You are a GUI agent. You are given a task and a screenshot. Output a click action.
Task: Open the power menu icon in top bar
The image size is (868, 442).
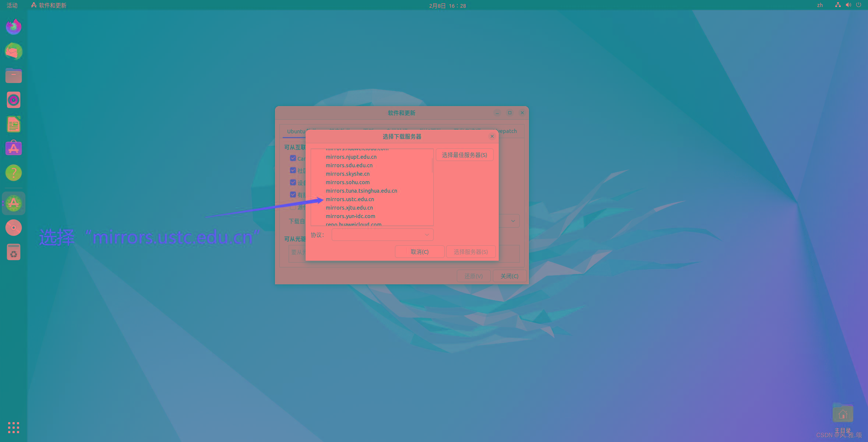click(x=858, y=5)
